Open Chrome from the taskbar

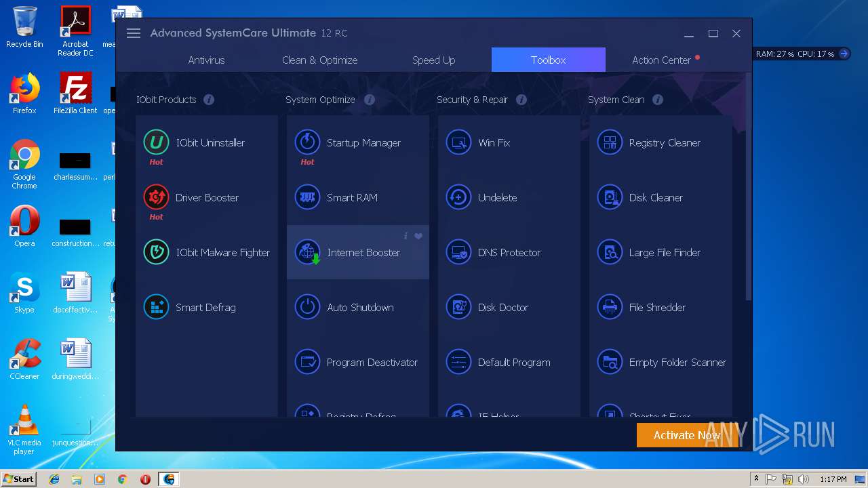coord(122,479)
